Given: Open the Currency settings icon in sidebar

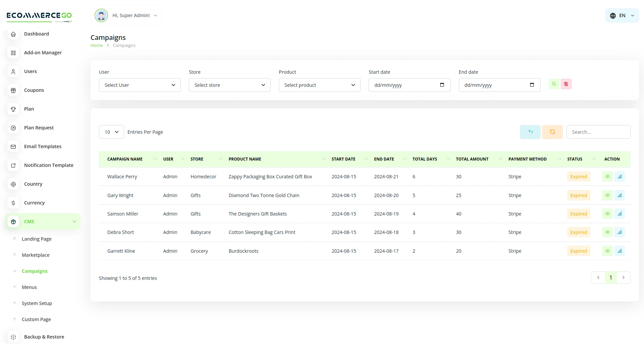Looking at the screenshot, I should click(13, 203).
